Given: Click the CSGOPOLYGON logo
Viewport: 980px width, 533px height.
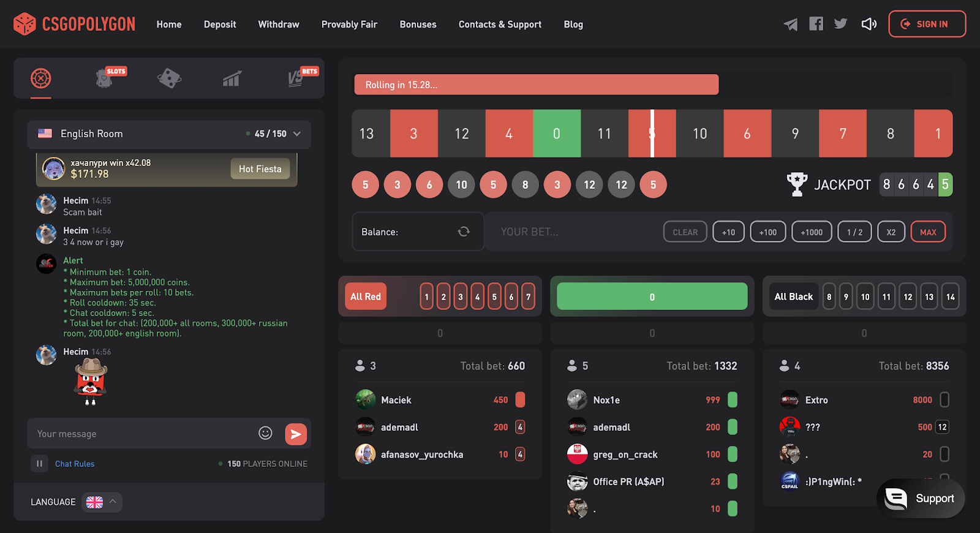Looking at the screenshot, I should coord(74,24).
